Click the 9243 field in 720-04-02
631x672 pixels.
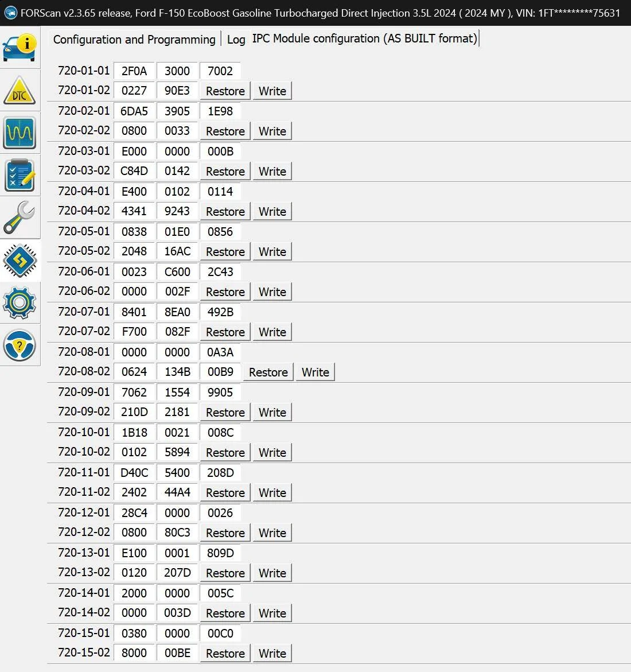pyautogui.click(x=177, y=211)
